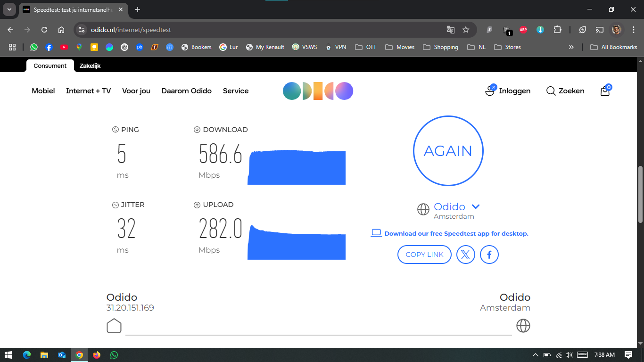Open the Extensions puzzle menu
The height and width of the screenshot is (362, 644).
pyautogui.click(x=557, y=30)
